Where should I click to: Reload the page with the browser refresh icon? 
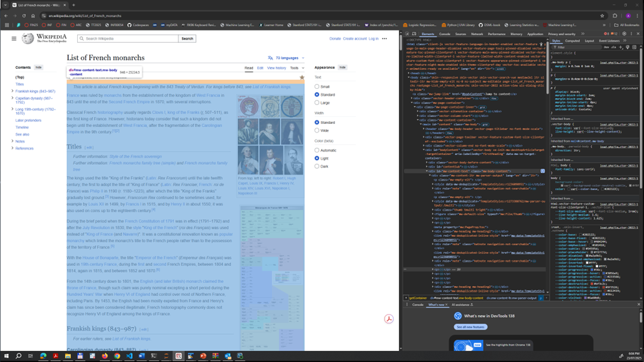pos(24,16)
